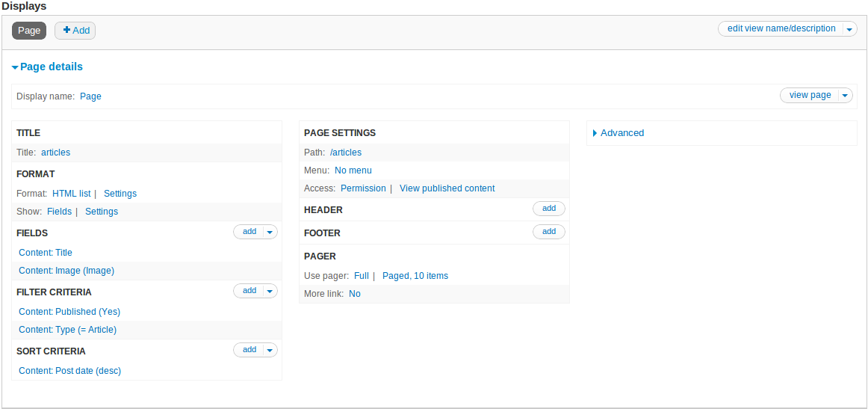The height and width of the screenshot is (409, 868).
Task: Click add button in Fields section
Action: click(249, 232)
